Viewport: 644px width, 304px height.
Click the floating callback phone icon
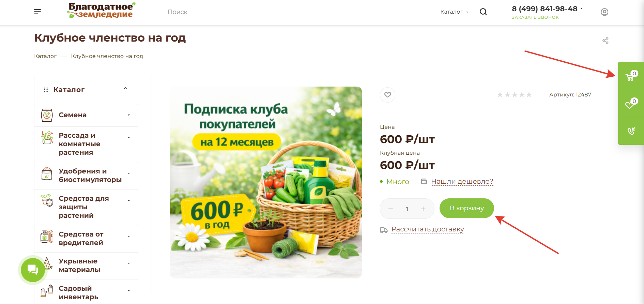631,131
